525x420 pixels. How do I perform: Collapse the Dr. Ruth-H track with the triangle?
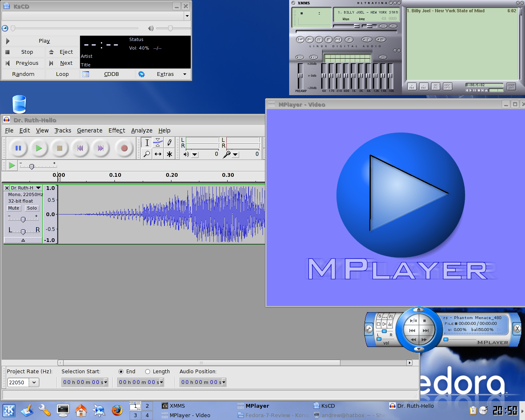[23, 240]
